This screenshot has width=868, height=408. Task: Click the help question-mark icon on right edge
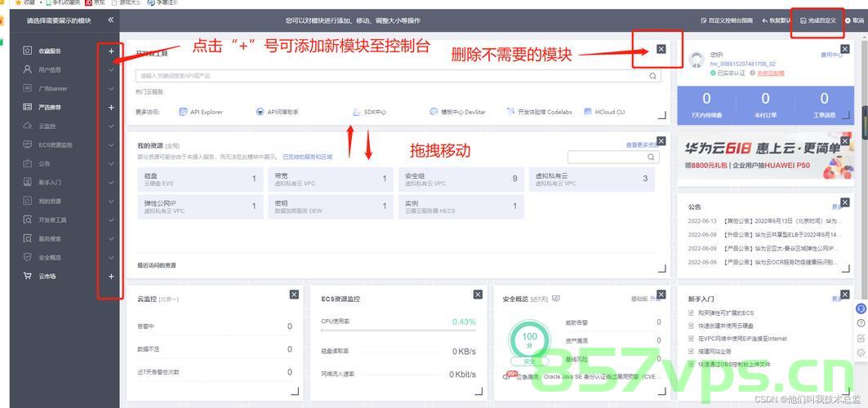pyautogui.click(x=861, y=323)
